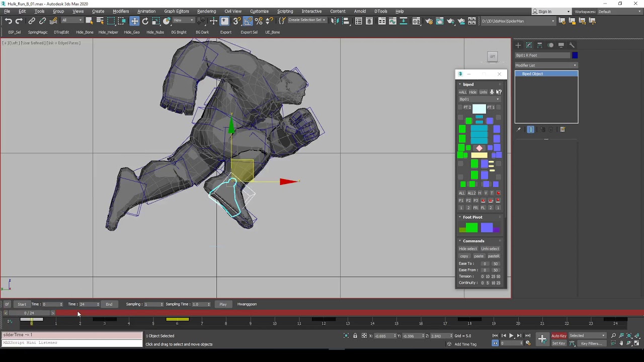Open the Selection Filter All dropdown
The width and height of the screenshot is (644, 362).
(x=72, y=20)
